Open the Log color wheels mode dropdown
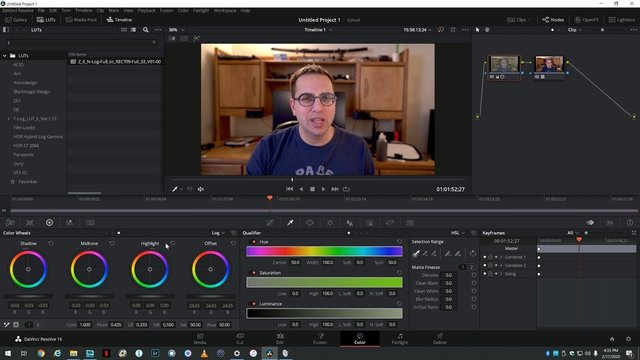Screen dimensions: 640x360 pyautogui.click(x=218, y=233)
